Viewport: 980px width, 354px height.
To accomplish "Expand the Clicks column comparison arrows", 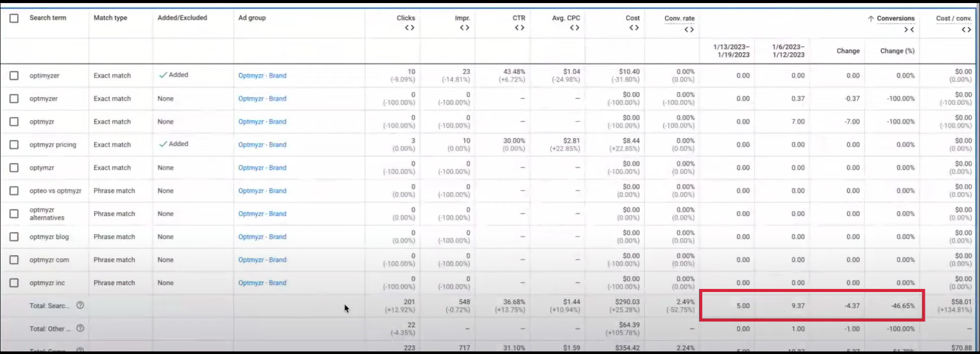I will [x=409, y=28].
